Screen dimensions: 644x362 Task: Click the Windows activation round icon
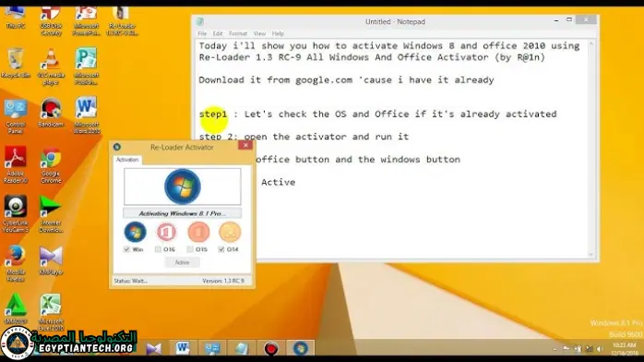coord(135,232)
